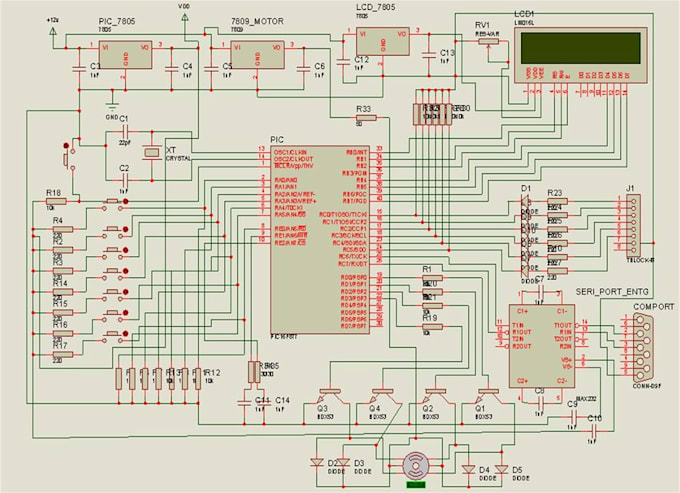Click resistor R16 symbol
Image resolution: width=680 pixels, height=493 pixels.
tap(62, 333)
